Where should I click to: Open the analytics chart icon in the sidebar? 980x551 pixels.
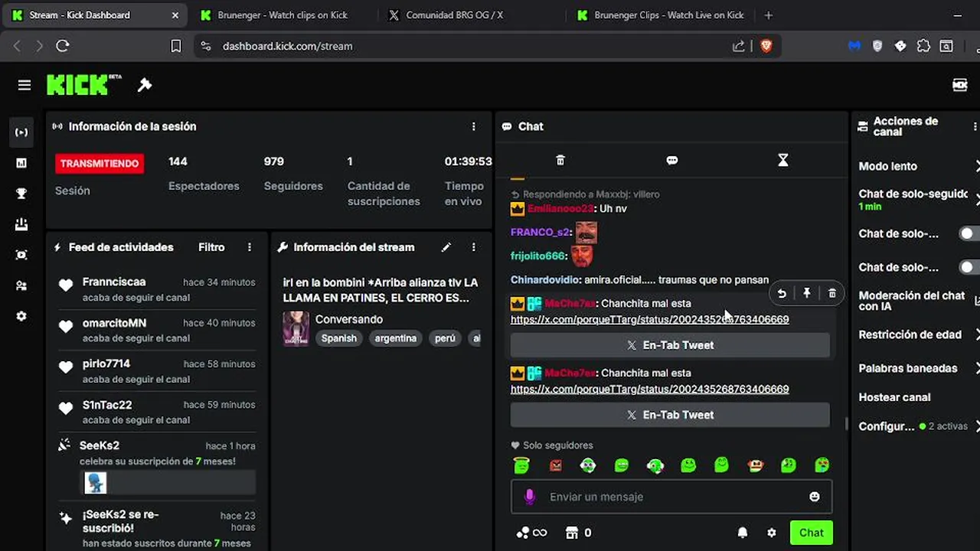[x=21, y=163]
